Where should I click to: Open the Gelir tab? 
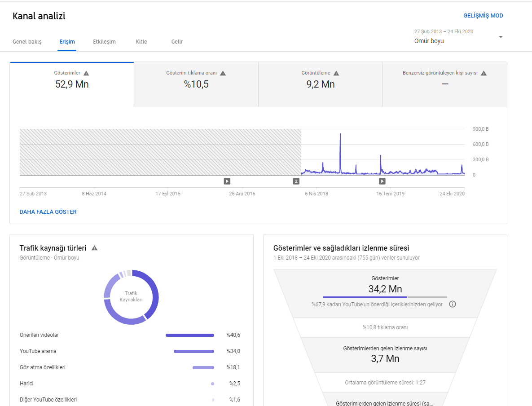(x=177, y=42)
